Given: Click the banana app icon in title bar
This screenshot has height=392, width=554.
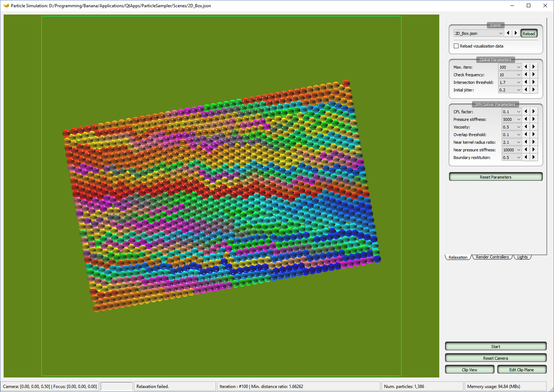Looking at the screenshot, I should pyautogui.click(x=6, y=5).
